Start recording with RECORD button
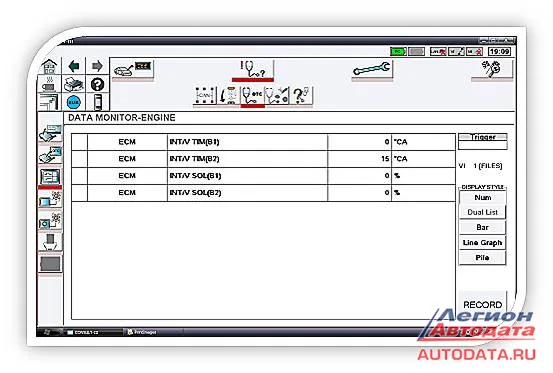Viewport: 553px width, 373px height. click(x=482, y=304)
